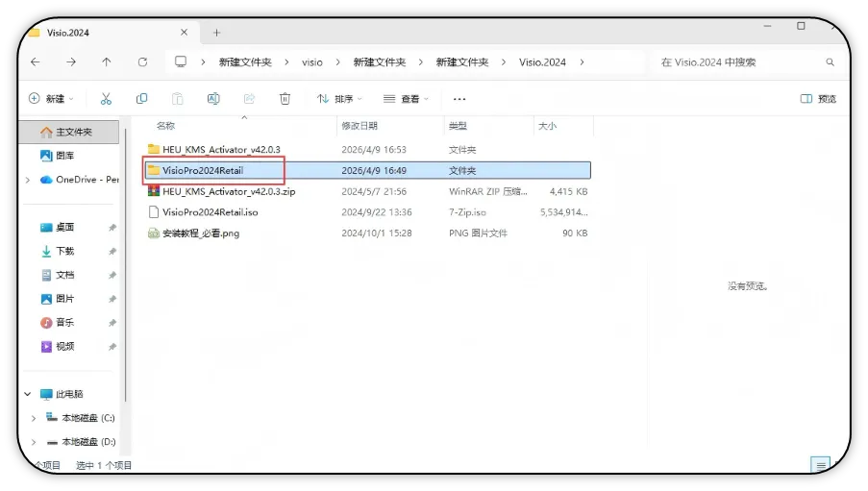Click chevron after visio breadcrumb segment
This screenshot has height=491, width=868.
point(337,62)
